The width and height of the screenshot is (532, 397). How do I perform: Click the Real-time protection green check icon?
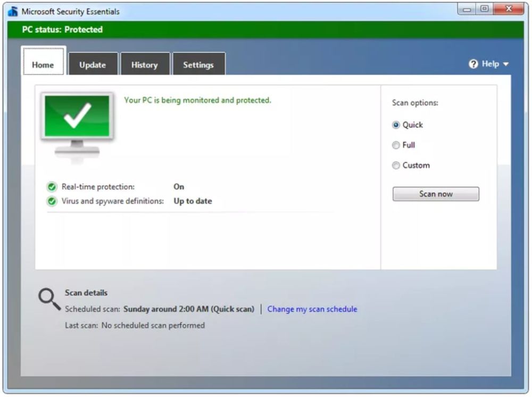click(52, 187)
